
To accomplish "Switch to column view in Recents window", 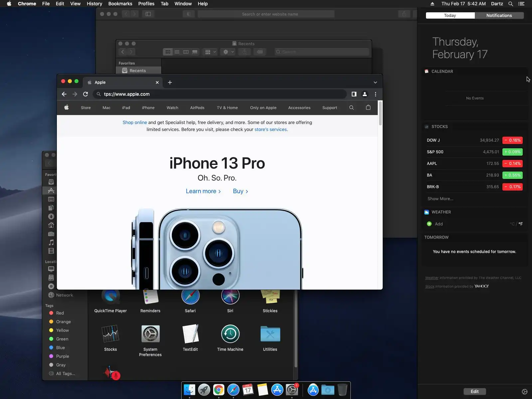I will pos(186,52).
